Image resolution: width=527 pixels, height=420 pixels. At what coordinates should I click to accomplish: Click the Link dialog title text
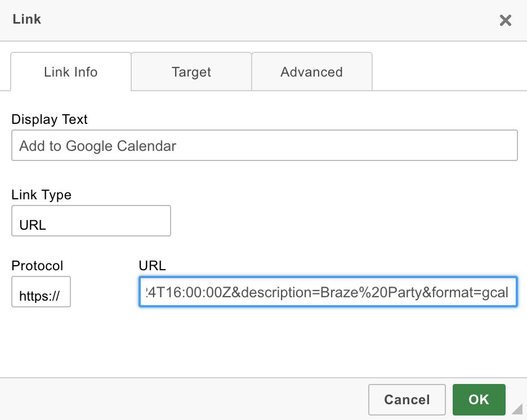pyautogui.click(x=27, y=19)
